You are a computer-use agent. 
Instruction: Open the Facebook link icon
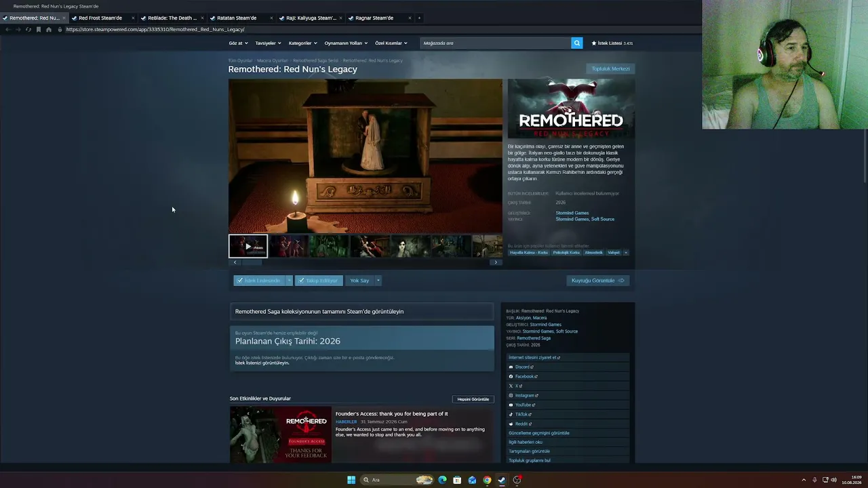(x=511, y=376)
